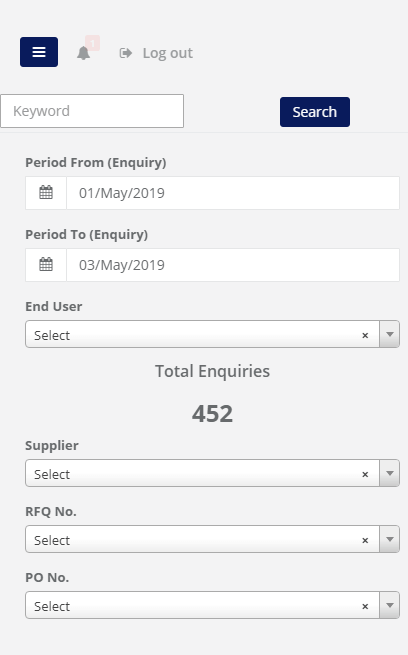Clear the RFQ No. selection
The height and width of the screenshot is (655, 408).
pyautogui.click(x=365, y=540)
